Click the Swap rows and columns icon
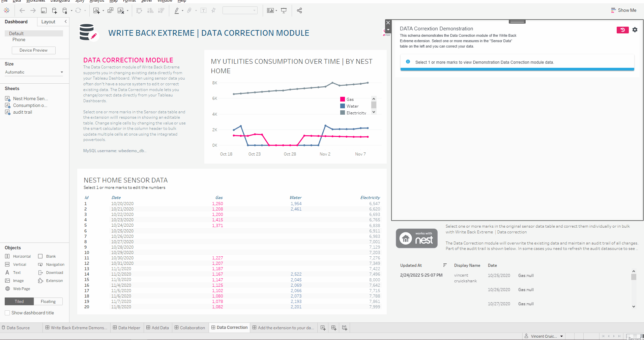Image resolution: width=644 pixels, height=340 pixels. pos(139,11)
